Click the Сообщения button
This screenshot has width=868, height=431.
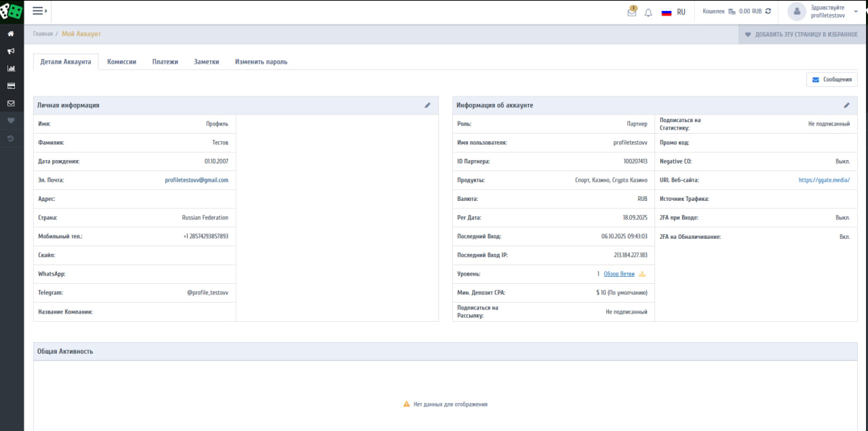pos(831,79)
